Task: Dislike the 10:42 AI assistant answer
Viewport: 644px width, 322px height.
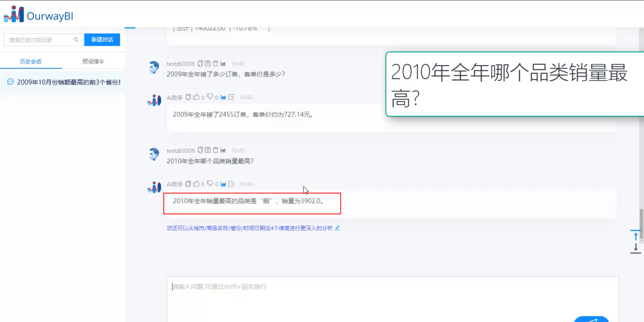Action: tap(210, 97)
